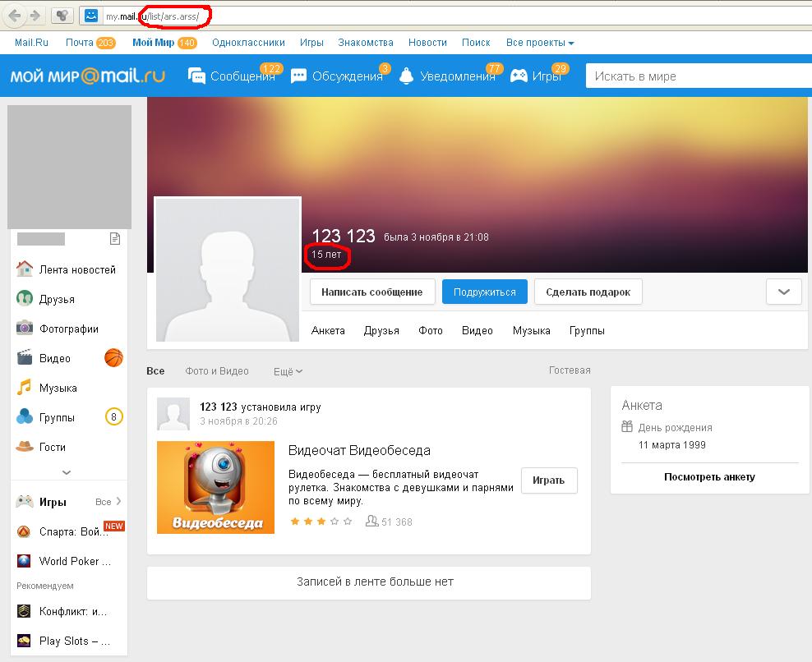Open the Видеобеседа game thumbnail

pyautogui.click(x=215, y=487)
